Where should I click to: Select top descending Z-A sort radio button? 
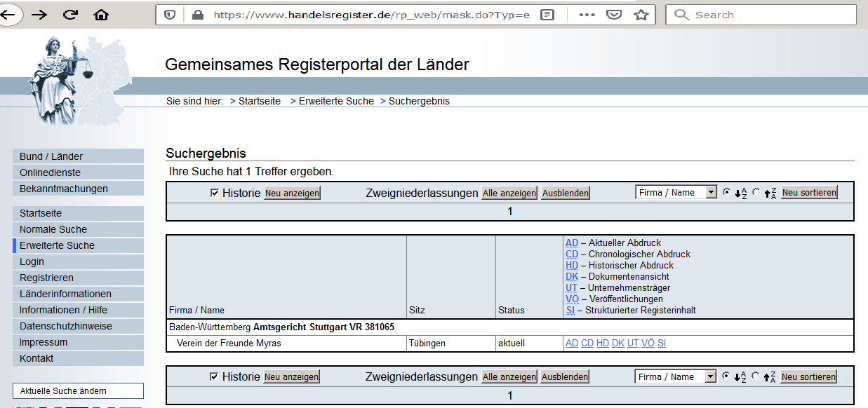click(756, 192)
